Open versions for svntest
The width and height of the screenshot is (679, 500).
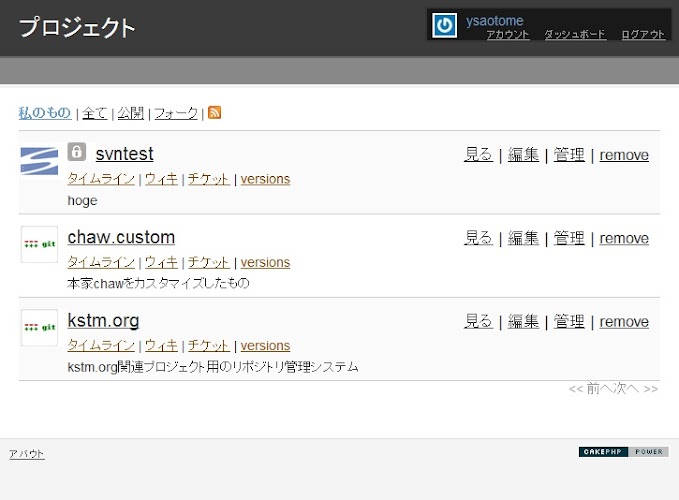(x=265, y=179)
